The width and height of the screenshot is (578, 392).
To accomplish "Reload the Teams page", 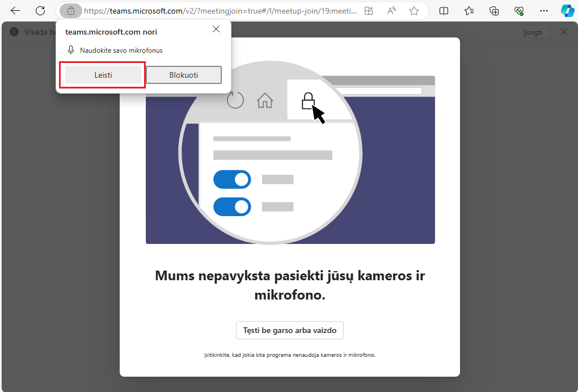I will tap(40, 11).
